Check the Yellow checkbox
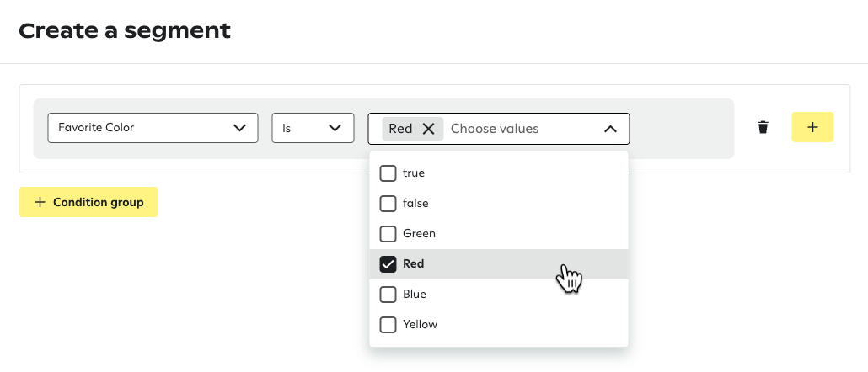 click(x=388, y=325)
